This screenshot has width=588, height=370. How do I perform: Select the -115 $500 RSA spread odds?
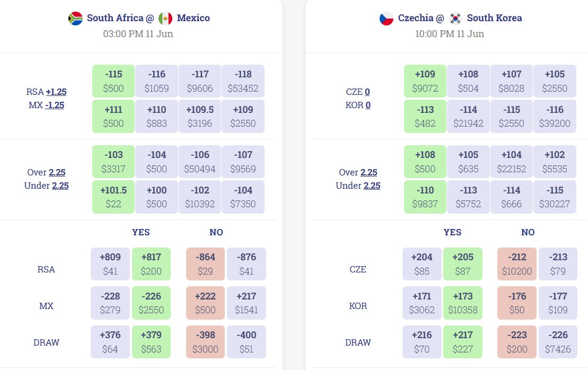(113, 81)
